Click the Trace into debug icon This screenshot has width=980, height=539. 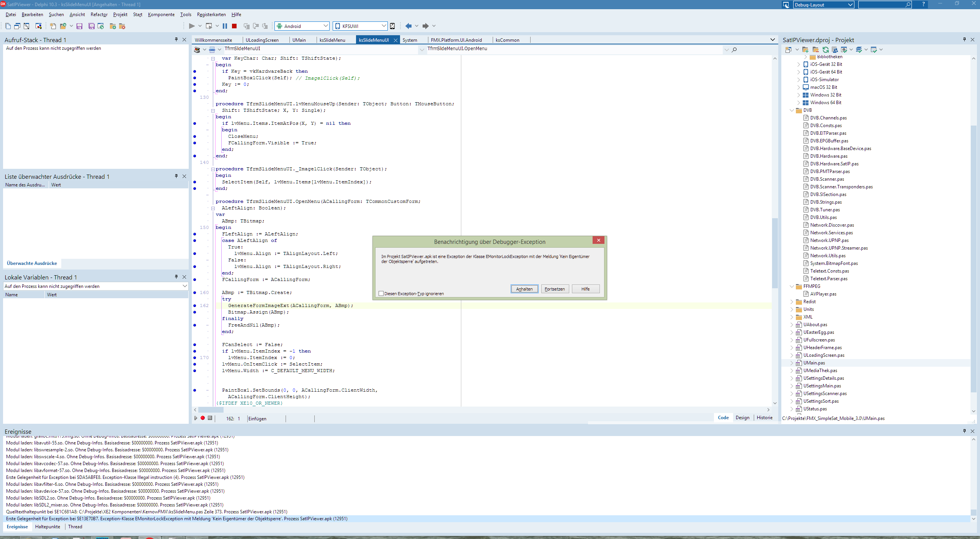[247, 26]
